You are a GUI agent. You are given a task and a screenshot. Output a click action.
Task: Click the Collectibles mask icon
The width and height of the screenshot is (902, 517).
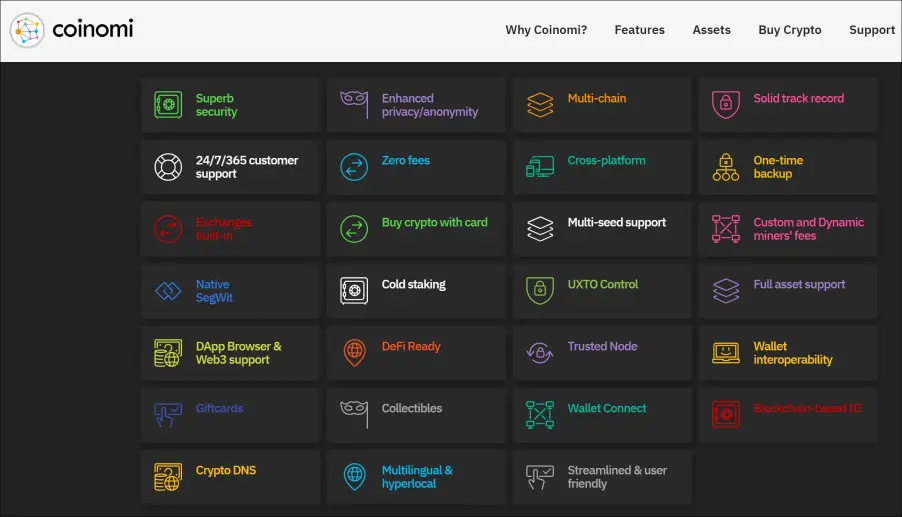354,415
